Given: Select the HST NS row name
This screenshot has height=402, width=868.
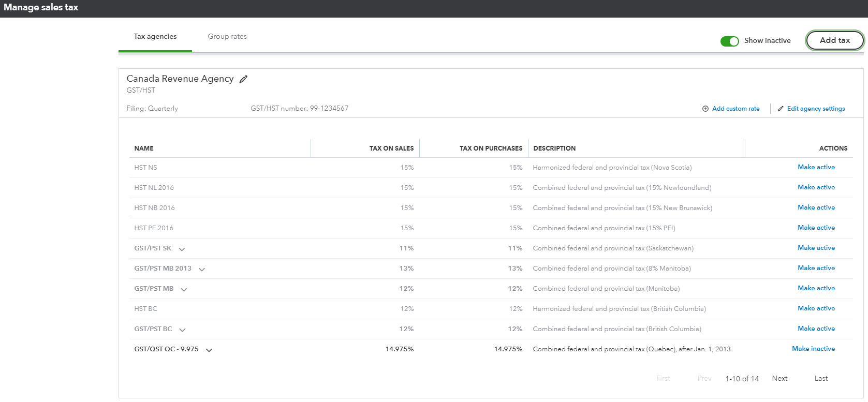Looking at the screenshot, I should (x=145, y=168).
